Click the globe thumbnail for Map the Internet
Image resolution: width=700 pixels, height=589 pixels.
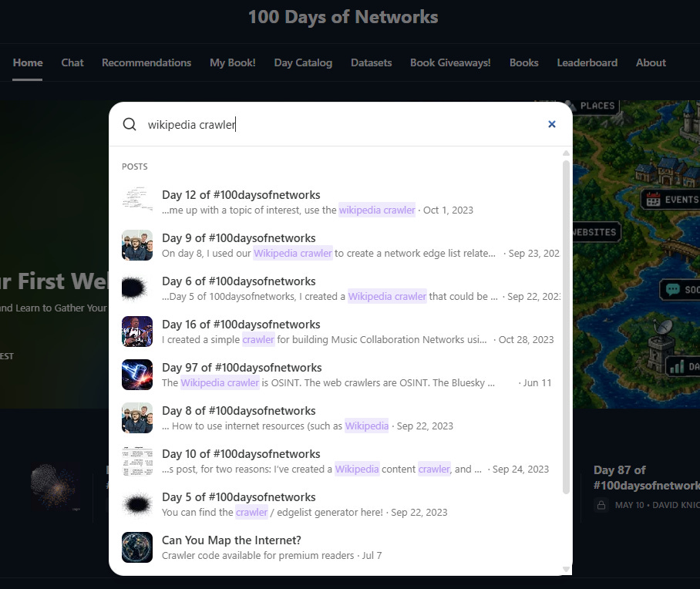137,547
